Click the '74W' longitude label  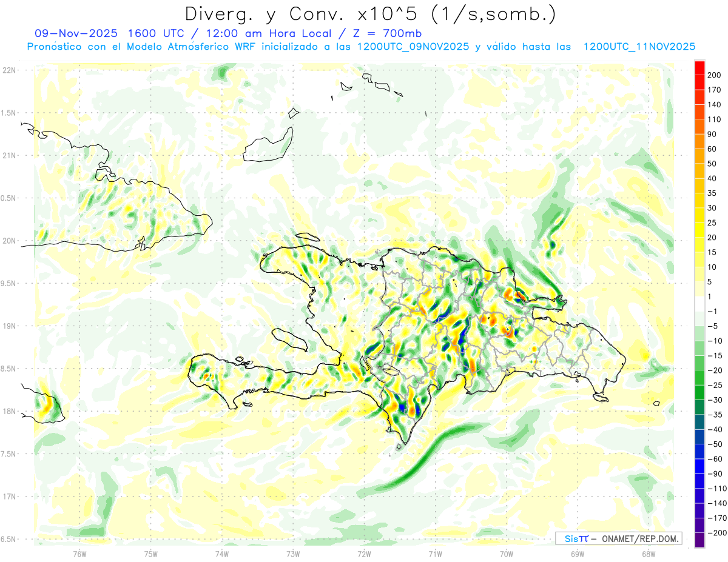pos(222,554)
